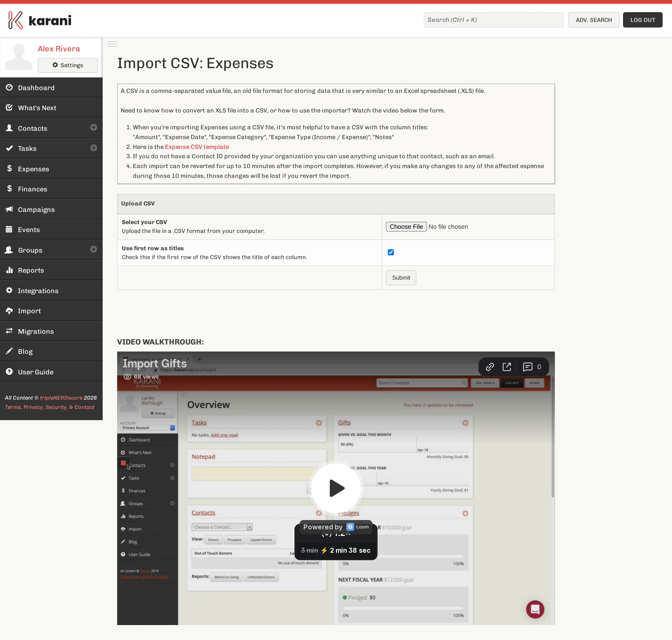This screenshot has height=640, width=672.
Task: Open the Expense CSV template link
Action: pos(197,147)
